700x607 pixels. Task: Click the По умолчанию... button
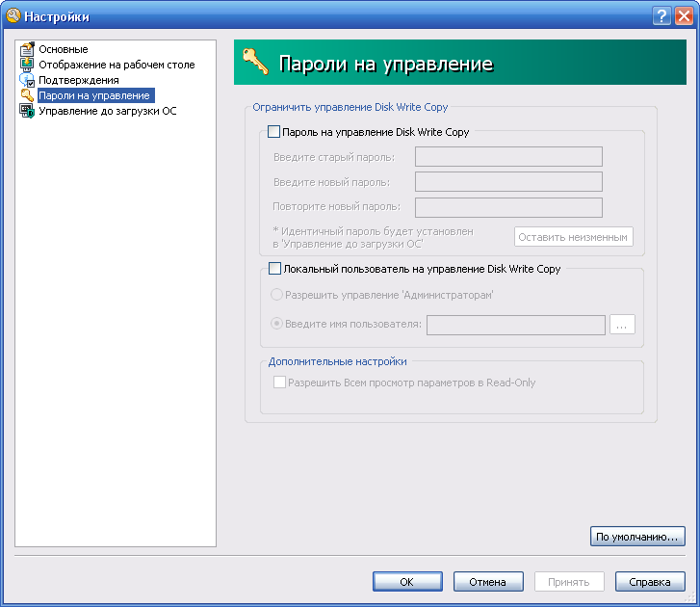[637, 537]
